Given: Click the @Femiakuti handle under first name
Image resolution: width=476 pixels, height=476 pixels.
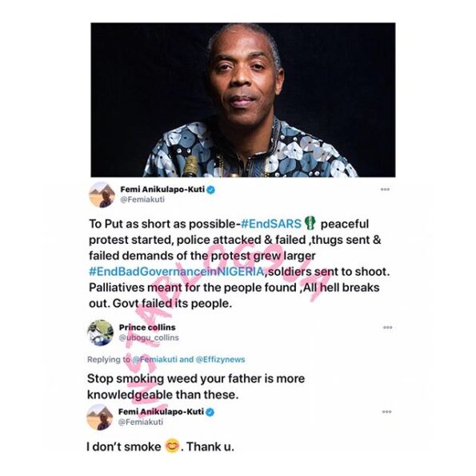Looking at the screenshot, I should 142,199.
